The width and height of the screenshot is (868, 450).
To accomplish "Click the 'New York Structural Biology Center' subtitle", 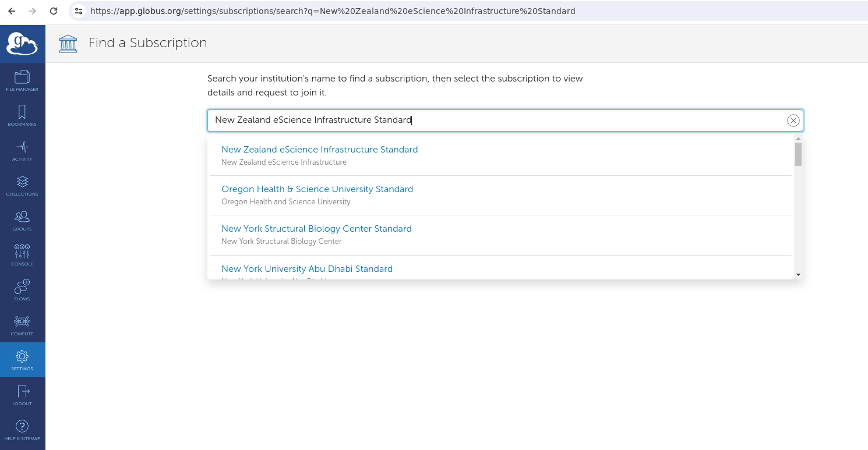I will pyautogui.click(x=281, y=242).
